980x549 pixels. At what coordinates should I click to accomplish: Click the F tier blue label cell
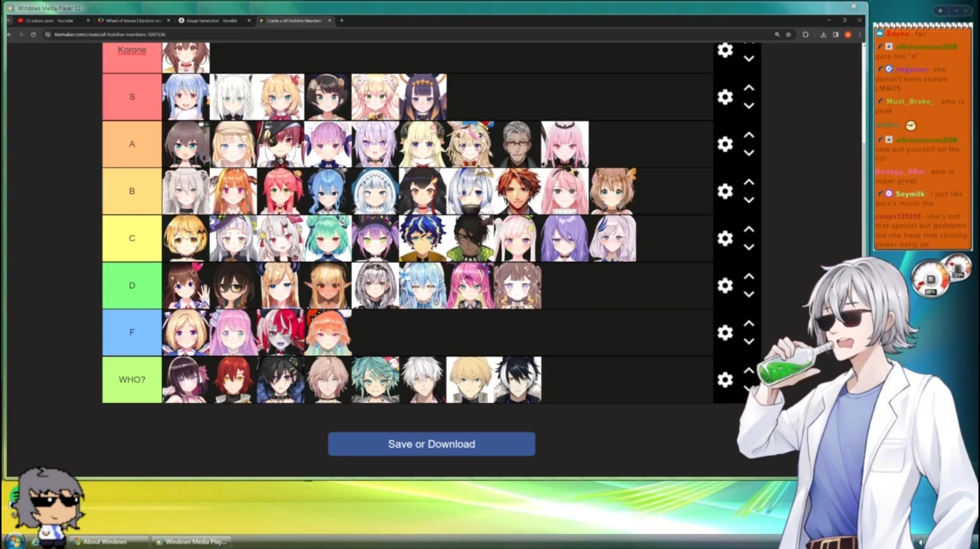click(x=132, y=332)
